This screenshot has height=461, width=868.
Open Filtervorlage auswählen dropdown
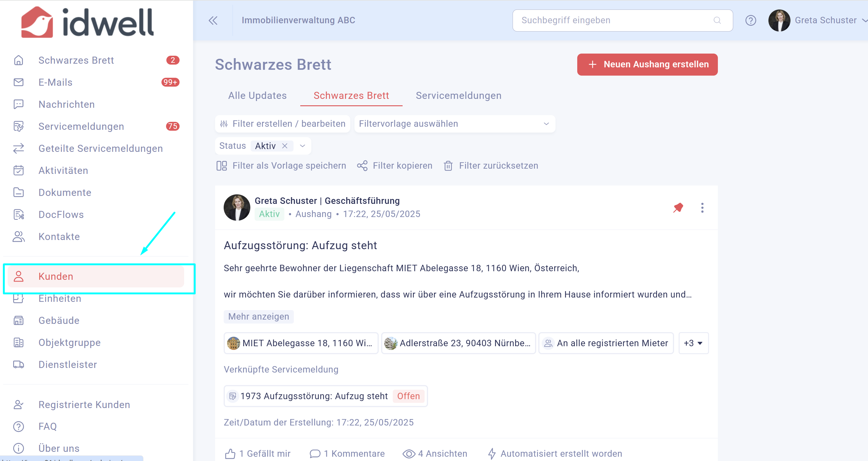[x=455, y=124]
